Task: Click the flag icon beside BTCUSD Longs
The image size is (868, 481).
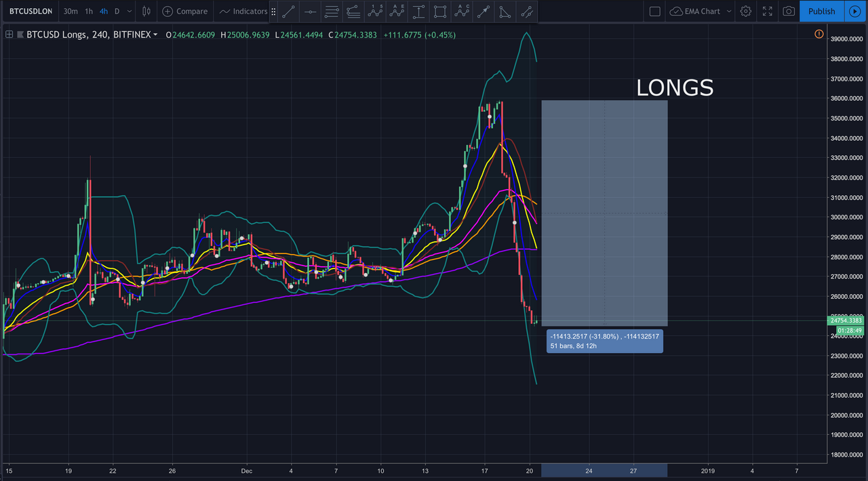Action: [20, 35]
